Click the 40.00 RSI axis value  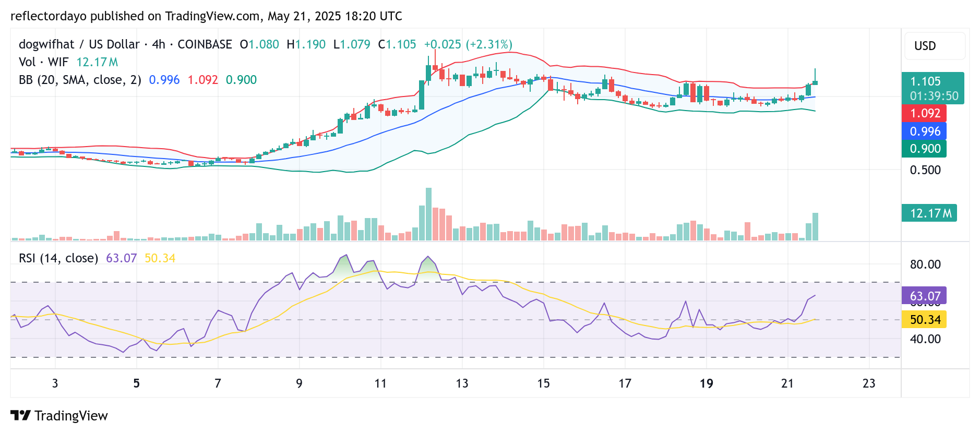pos(925,339)
